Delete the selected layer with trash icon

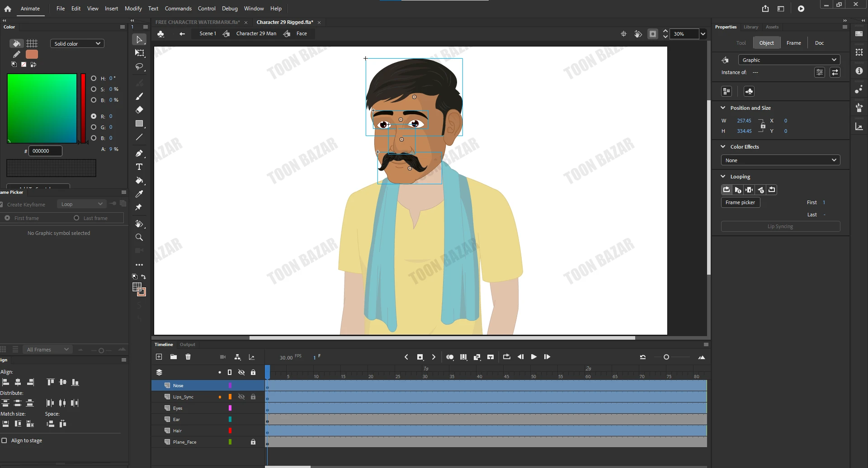click(188, 357)
